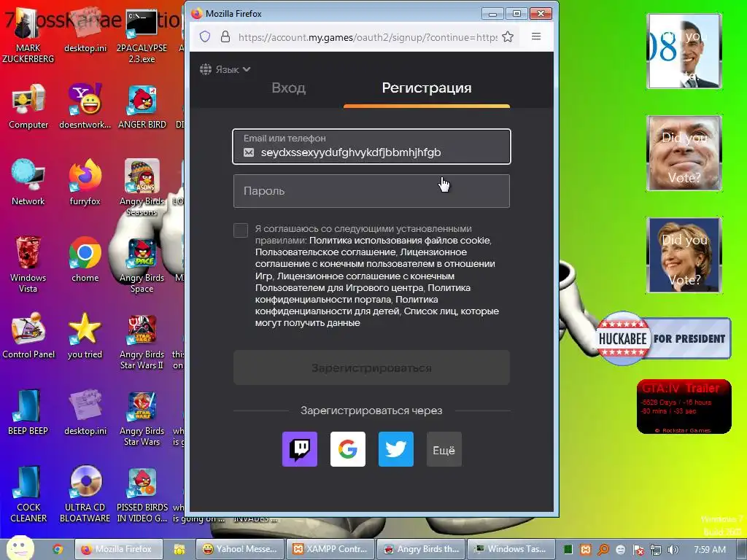This screenshot has width=747, height=560.
Task: Sign up using the Twitch icon
Action: 300,449
